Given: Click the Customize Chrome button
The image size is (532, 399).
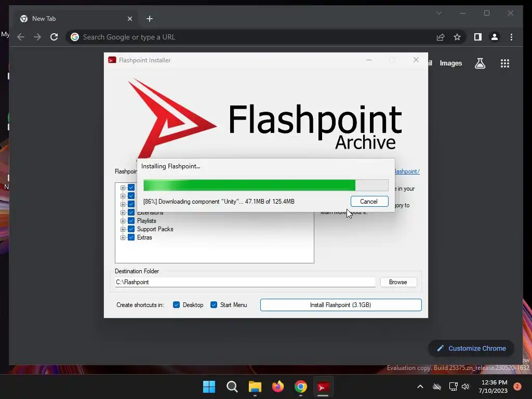Looking at the screenshot, I should point(471,348).
